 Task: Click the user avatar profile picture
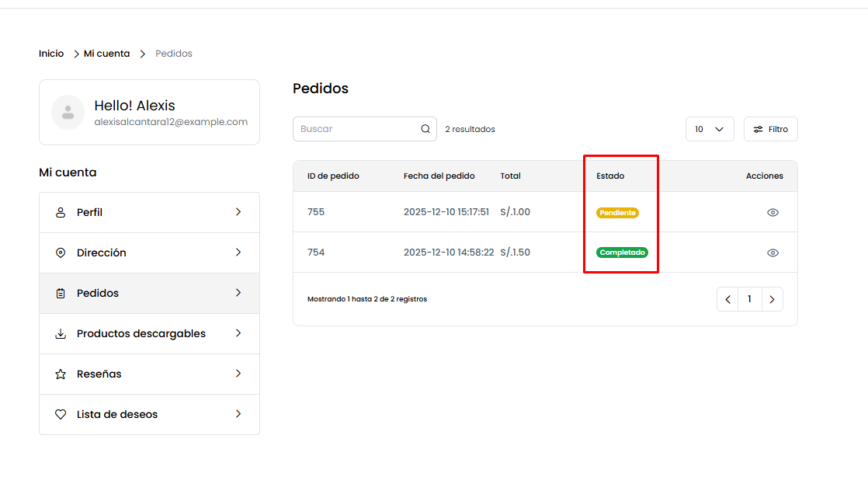click(x=68, y=112)
